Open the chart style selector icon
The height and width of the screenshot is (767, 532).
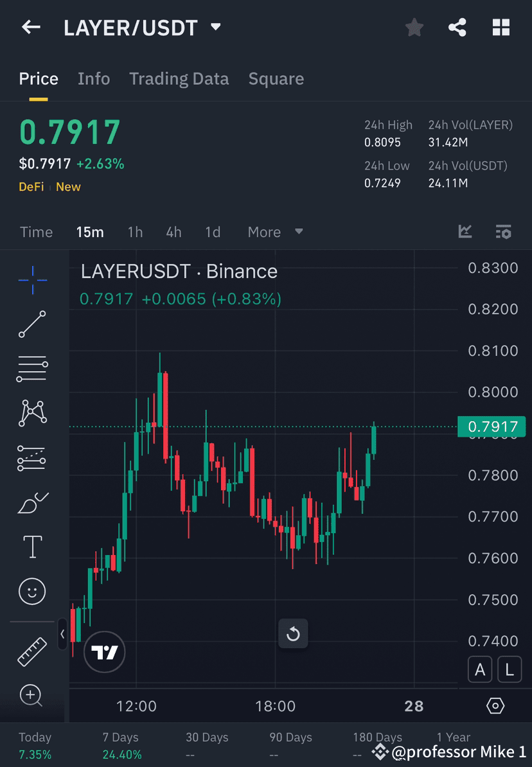[465, 232]
